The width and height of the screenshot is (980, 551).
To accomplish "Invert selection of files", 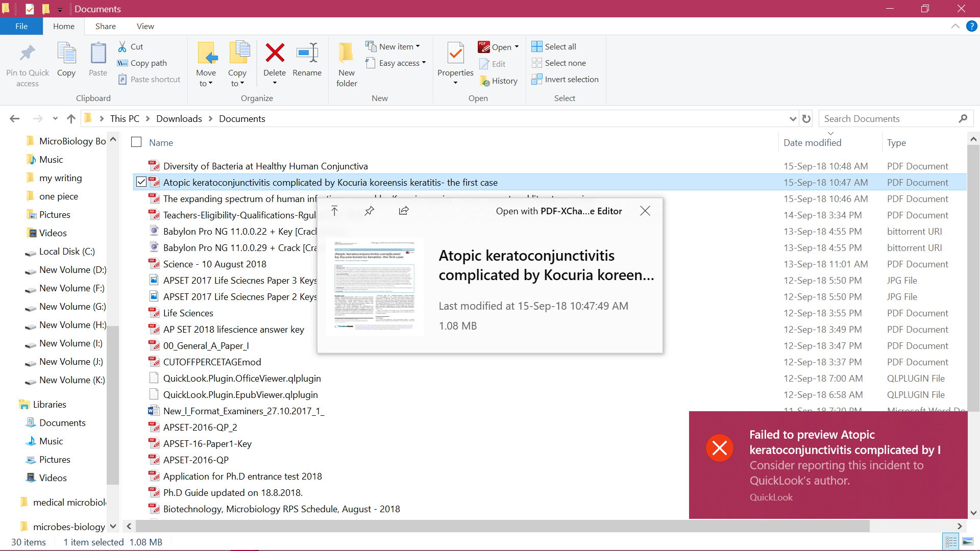I will coord(565,79).
